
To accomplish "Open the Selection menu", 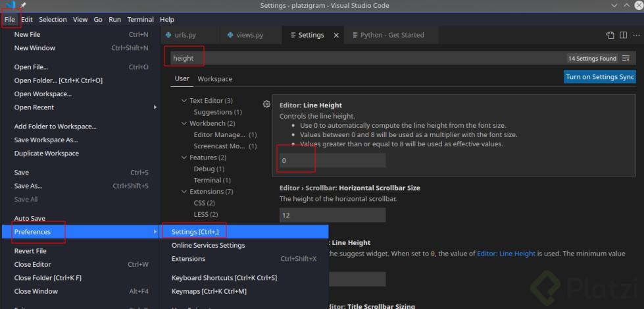I will click(x=53, y=19).
